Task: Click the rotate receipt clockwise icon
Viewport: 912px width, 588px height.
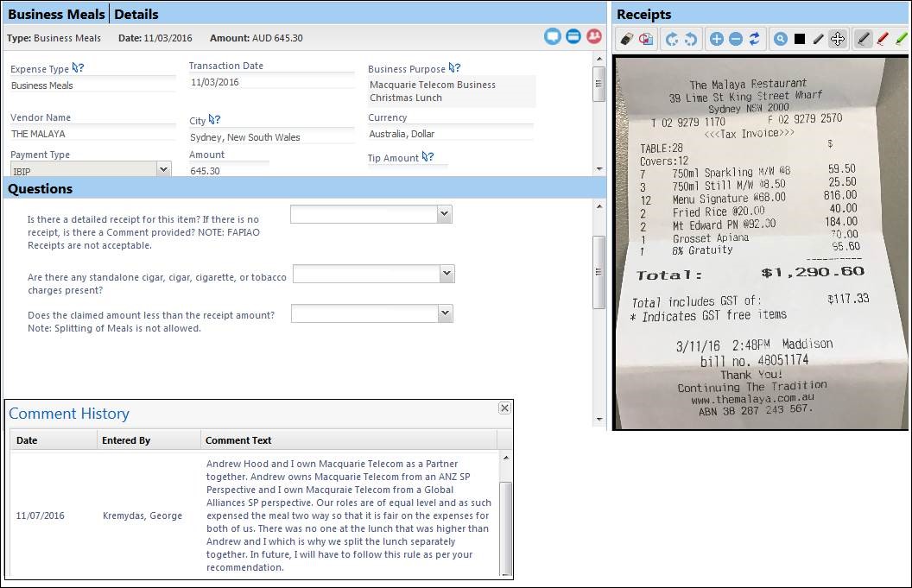Action: point(690,39)
